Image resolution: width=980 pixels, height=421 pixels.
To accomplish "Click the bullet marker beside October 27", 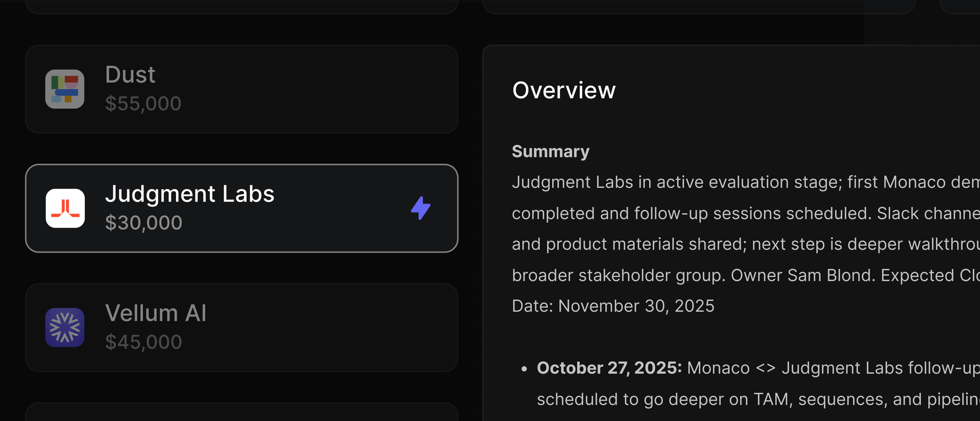I will [524, 369].
